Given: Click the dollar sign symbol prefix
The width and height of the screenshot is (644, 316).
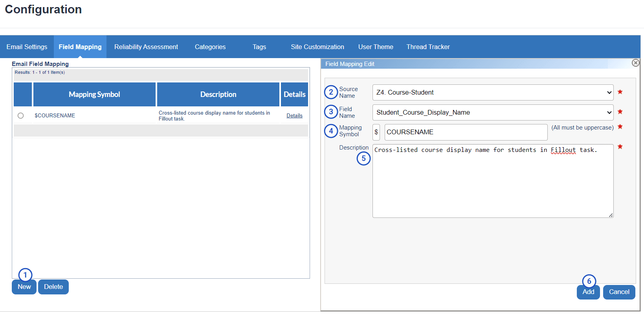Looking at the screenshot, I should pos(376,132).
